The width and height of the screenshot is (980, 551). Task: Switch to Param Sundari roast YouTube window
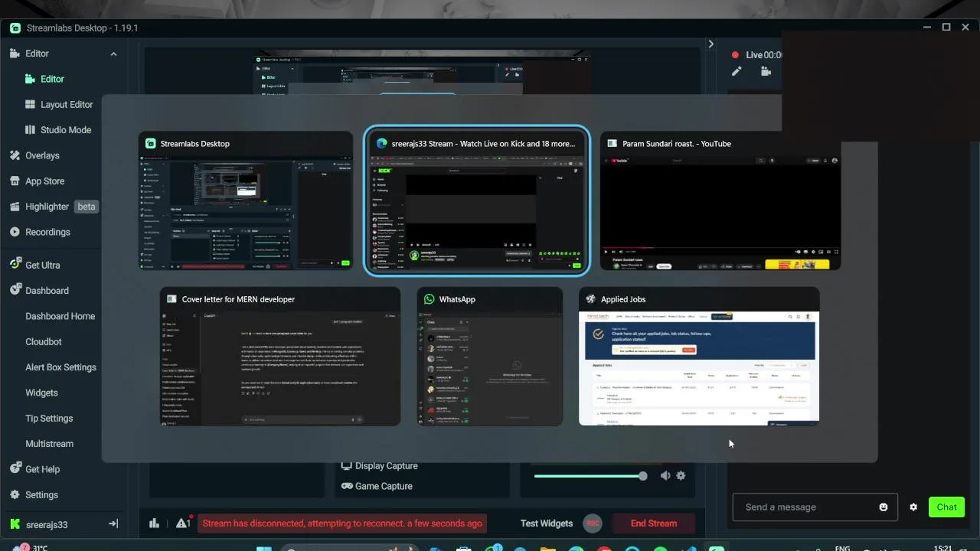pos(720,201)
